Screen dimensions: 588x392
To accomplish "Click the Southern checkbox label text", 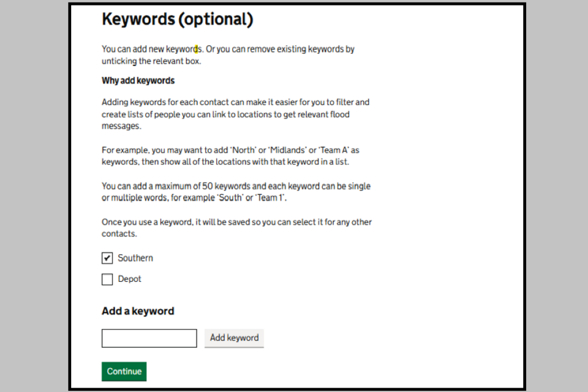I will 135,258.
